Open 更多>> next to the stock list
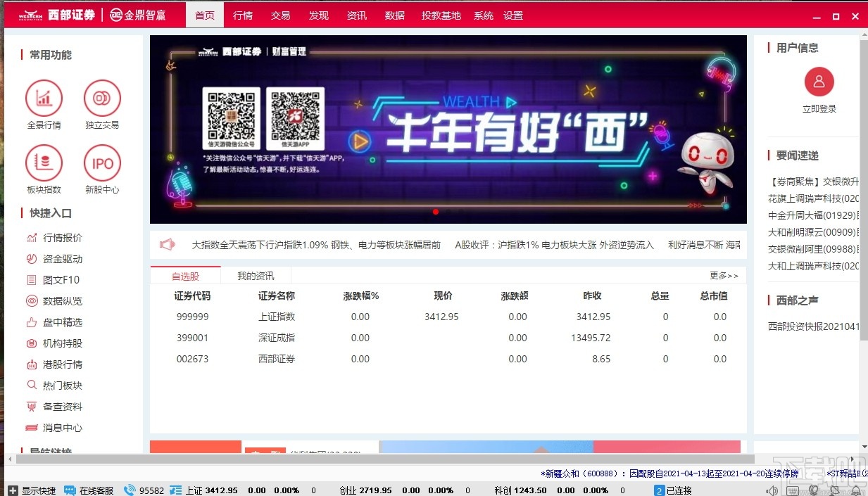Screen dimensions: 868x496 (x=724, y=276)
